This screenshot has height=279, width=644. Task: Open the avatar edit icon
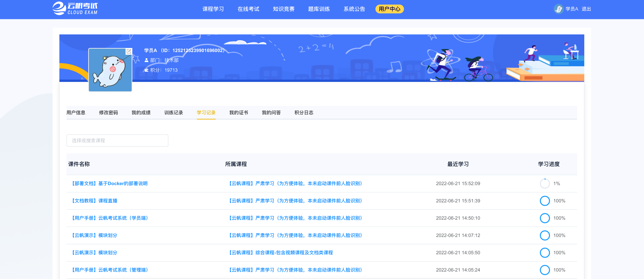pos(129,51)
